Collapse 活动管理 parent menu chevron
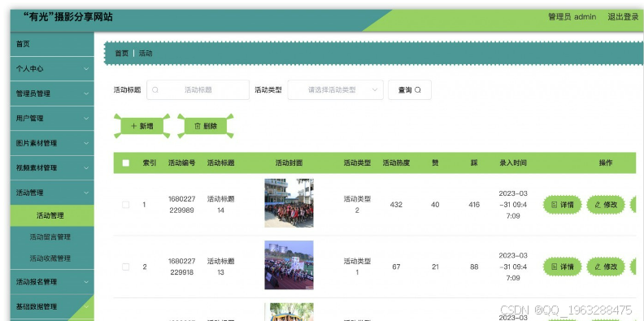Image resolution: width=644 pixels, height=321 pixels. (86, 193)
